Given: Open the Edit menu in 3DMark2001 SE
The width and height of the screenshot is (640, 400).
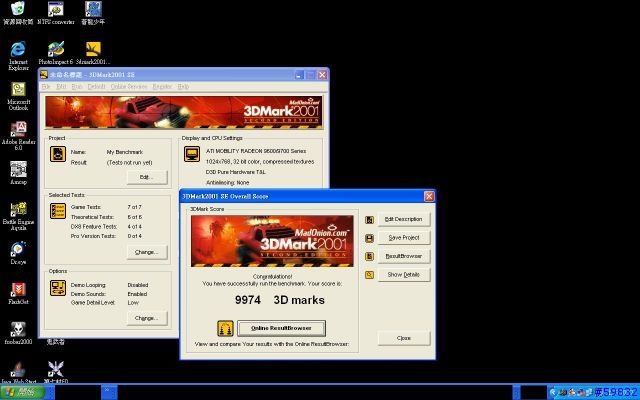Looking at the screenshot, I should [x=61, y=87].
